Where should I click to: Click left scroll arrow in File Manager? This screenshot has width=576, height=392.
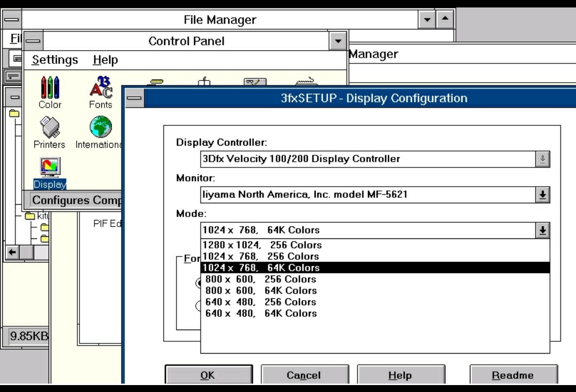pyautogui.click(x=12, y=252)
